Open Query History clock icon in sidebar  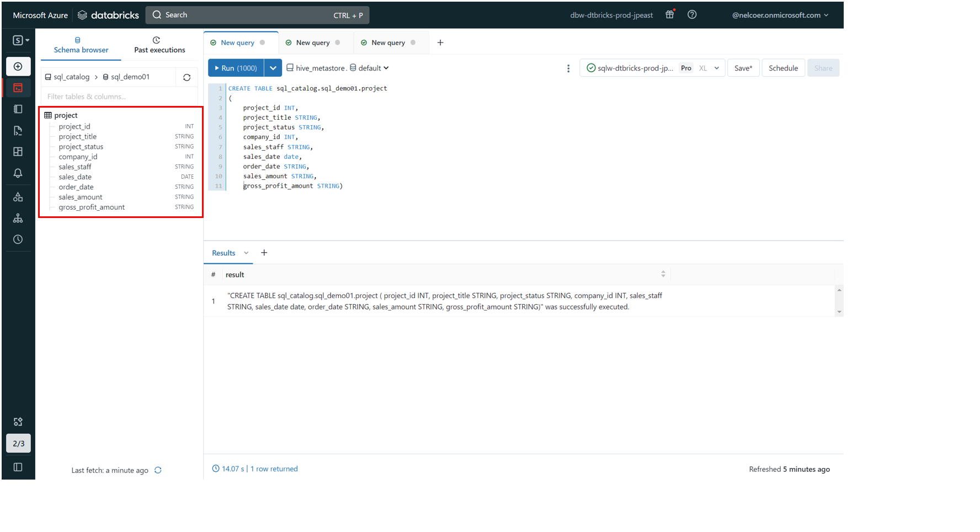18,240
